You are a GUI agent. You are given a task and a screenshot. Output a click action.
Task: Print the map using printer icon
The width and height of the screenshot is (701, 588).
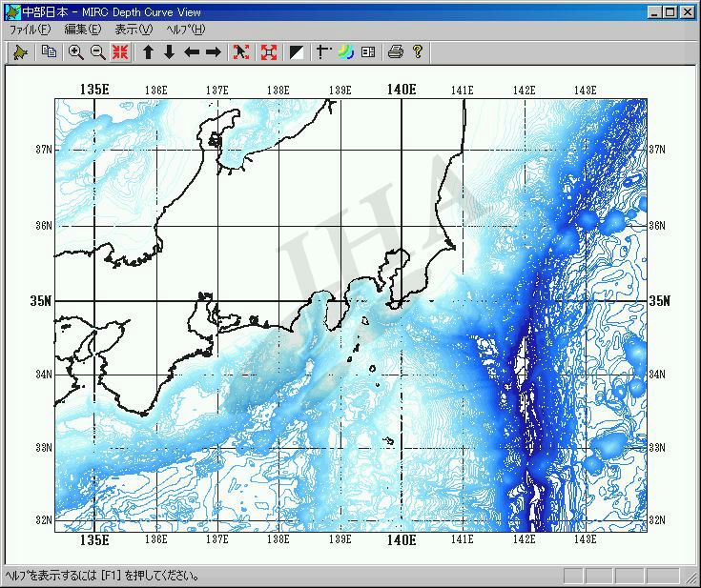pyautogui.click(x=396, y=52)
